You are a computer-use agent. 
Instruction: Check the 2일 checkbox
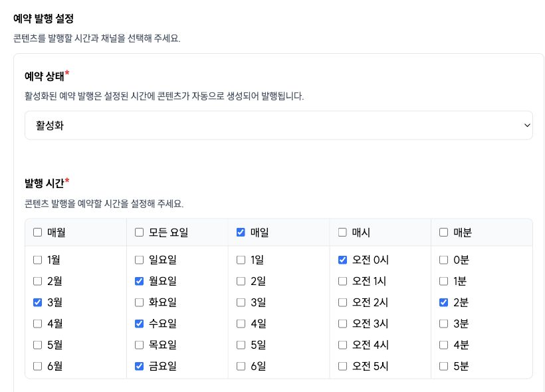[x=241, y=281]
